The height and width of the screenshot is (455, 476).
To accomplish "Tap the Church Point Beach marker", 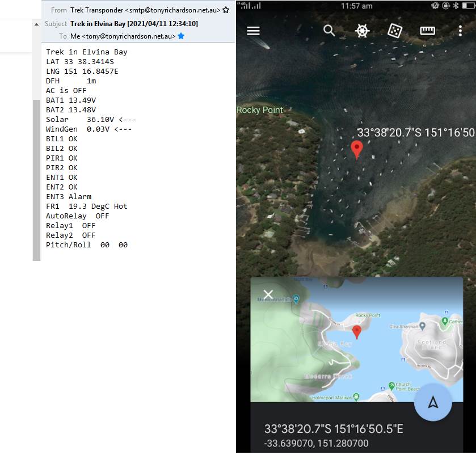I will 391,386.
